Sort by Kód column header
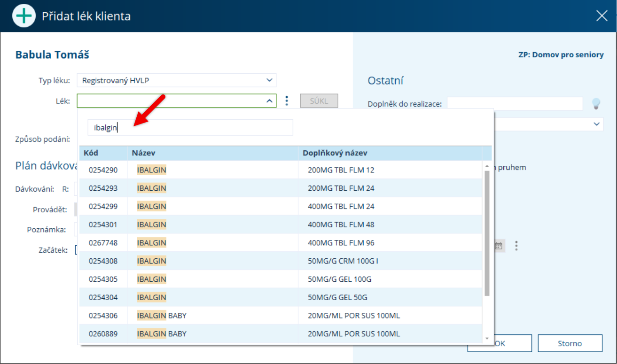The width and height of the screenshot is (617, 364). pyautogui.click(x=103, y=153)
